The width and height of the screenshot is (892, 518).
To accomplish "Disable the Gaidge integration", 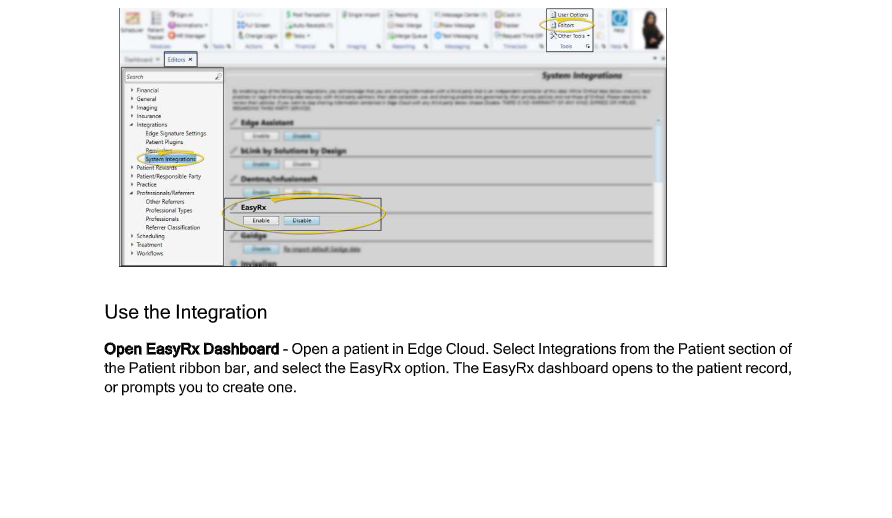I will 261,249.
